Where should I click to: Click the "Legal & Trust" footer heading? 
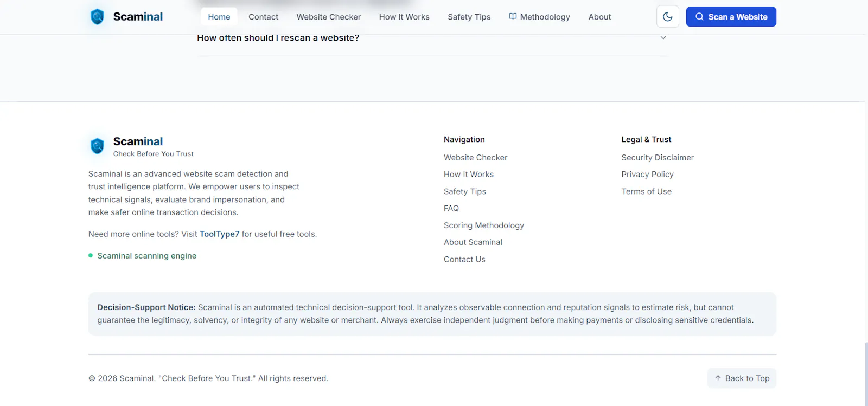pyautogui.click(x=646, y=139)
